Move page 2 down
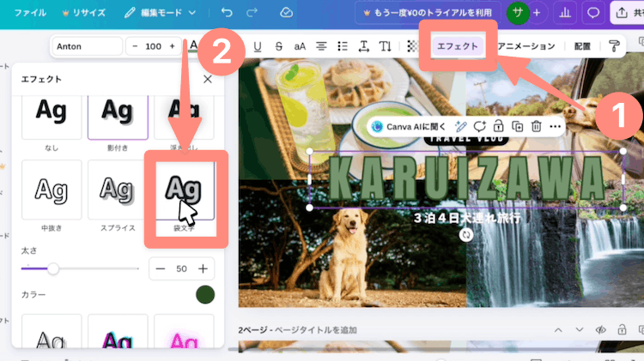 point(579,330)
